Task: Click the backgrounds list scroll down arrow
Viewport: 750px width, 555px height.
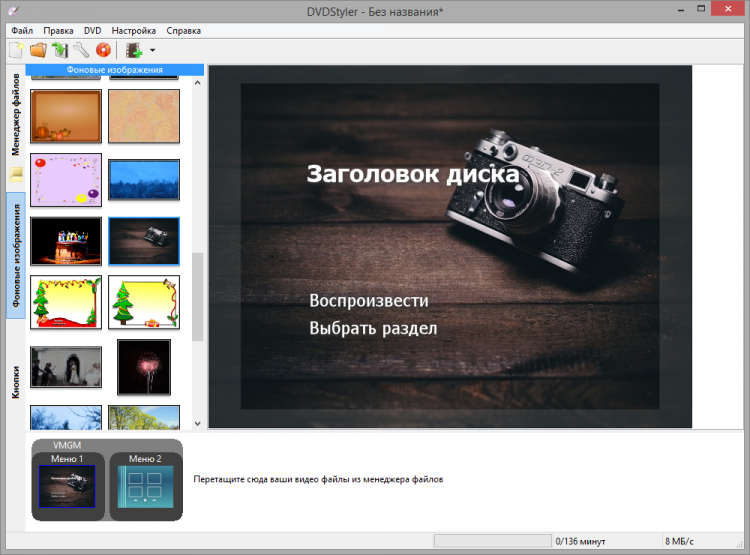Action: 198,423
